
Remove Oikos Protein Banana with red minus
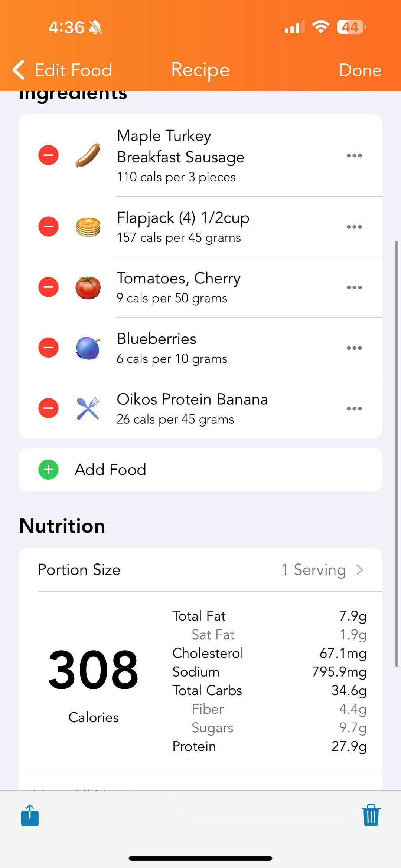[48, 408]
